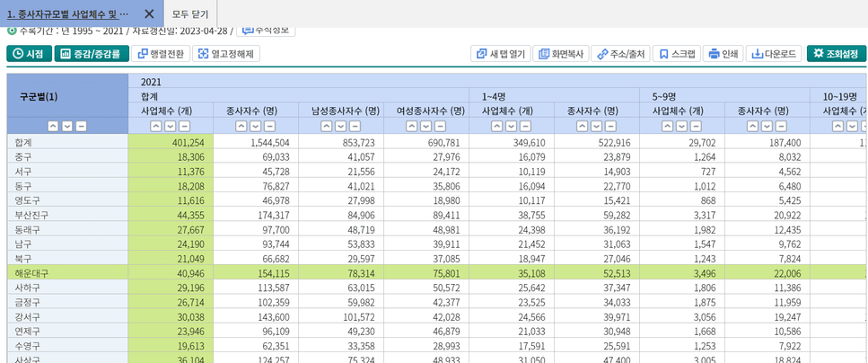
Task: Sort 구군별(1) column ascending with up arrow
Action: 53,127
